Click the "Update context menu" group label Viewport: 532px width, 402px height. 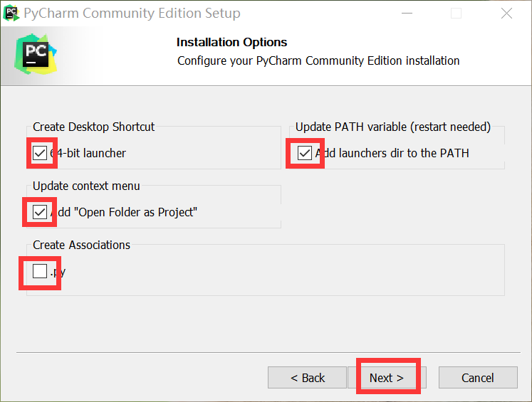tap(86, 186)
